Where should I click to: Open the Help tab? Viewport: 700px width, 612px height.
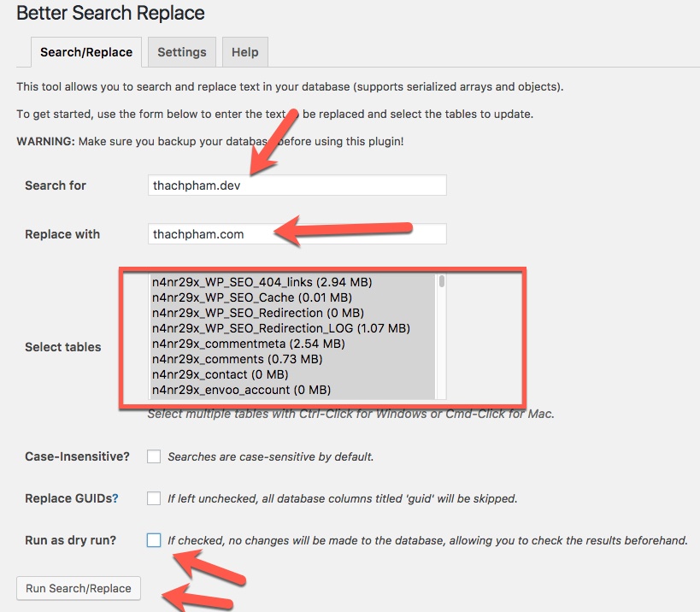pos(244,52)
